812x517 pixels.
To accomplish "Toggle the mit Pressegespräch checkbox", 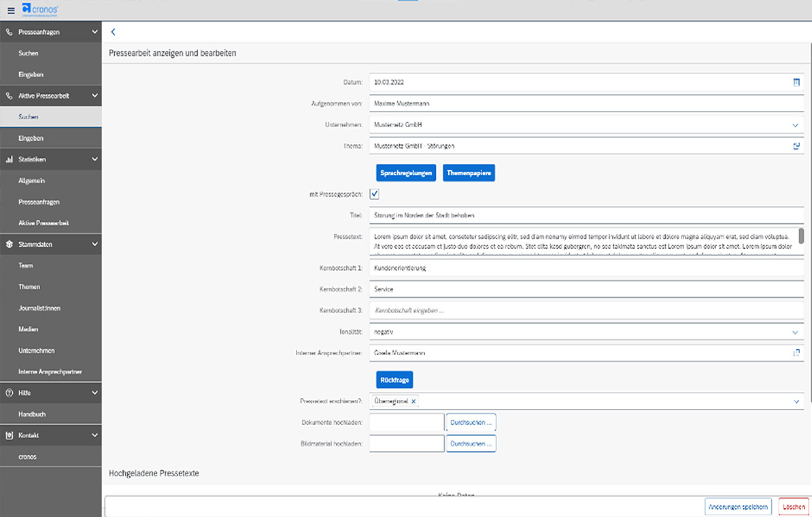I will pyautogui.click(x=375, y=195).
